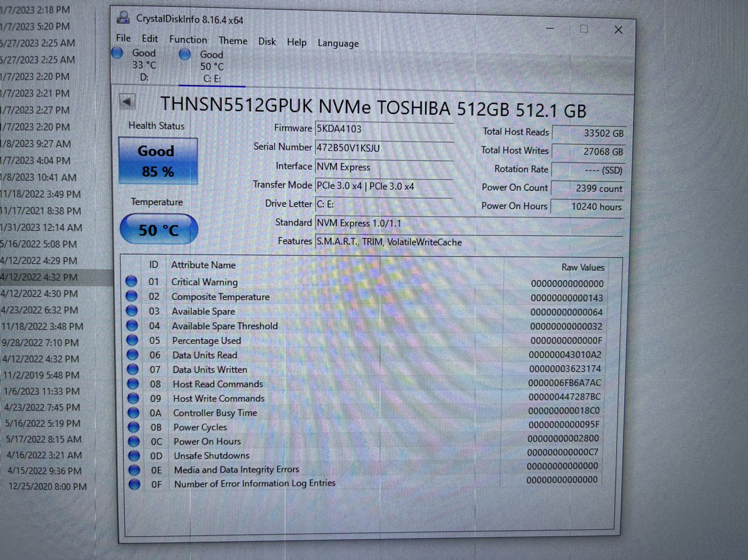Click the CrystalDiskInfo app icon in title bar
Viewport: 748px width, 560px height.
tap(123, 17)
